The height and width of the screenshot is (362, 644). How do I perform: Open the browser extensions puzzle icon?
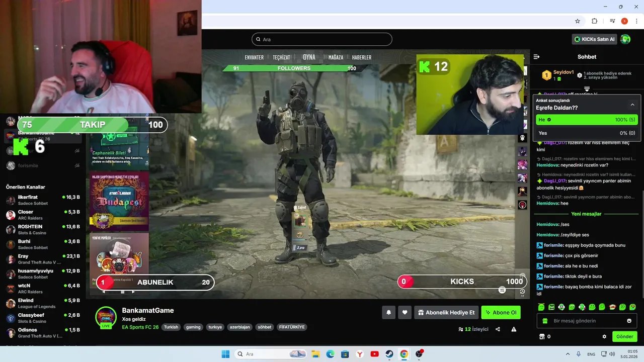(594, 21)
